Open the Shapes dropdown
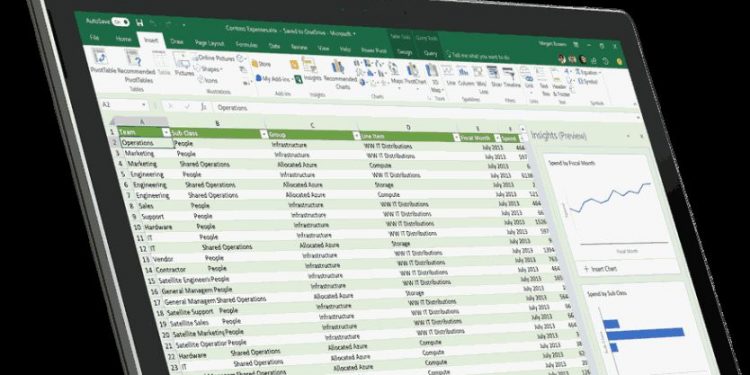750x375 pixels. [210, 69]
